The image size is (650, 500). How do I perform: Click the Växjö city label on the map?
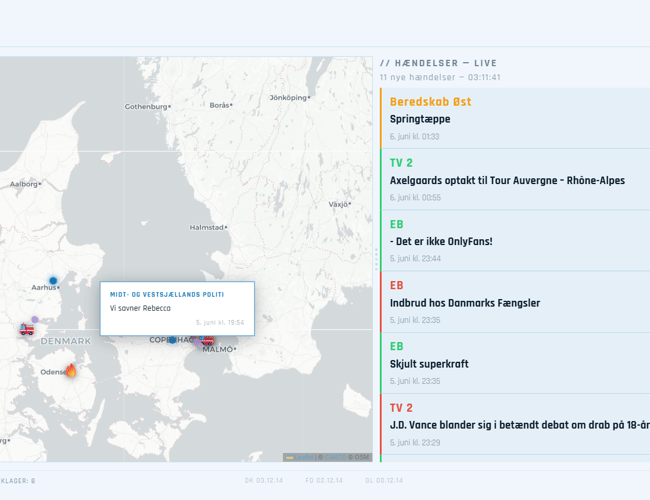[x=340, y=204]
